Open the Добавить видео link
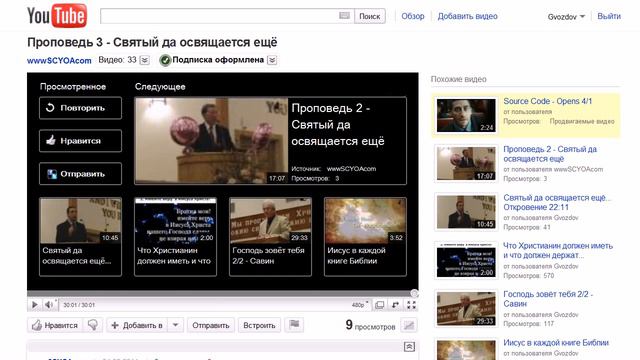The image size is (640, 360). tap(467, 16)
